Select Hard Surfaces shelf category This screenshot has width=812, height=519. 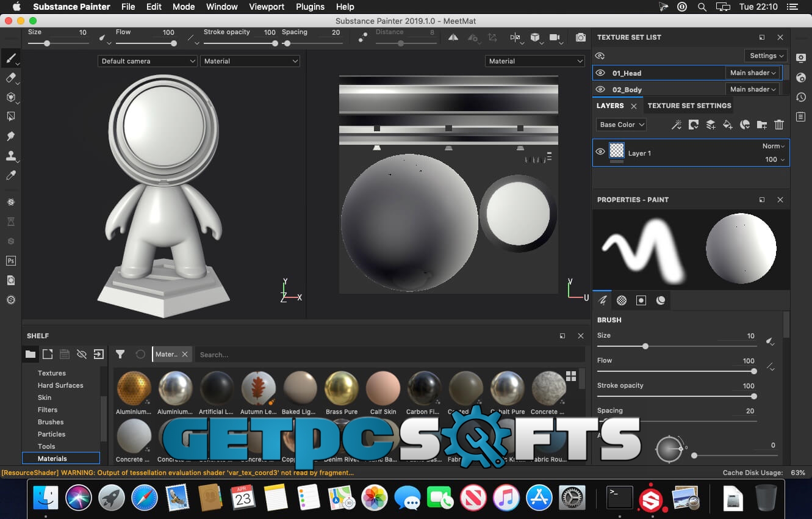[60, 385]
